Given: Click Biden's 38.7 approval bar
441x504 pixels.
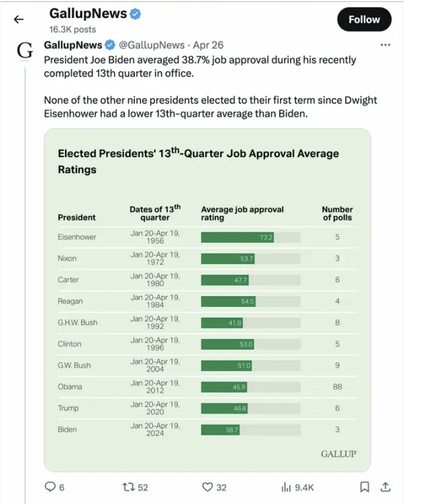Looking at the screenshot, I should point(220,430).
